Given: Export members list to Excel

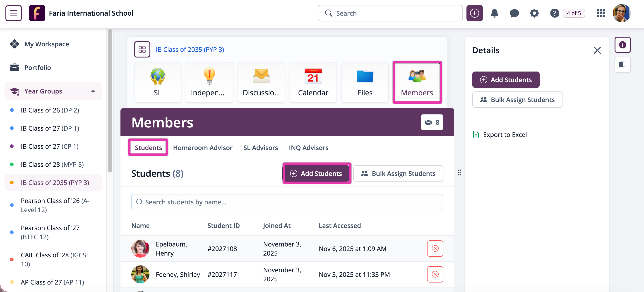Looking at the screenshot, I should pyautogui.click(x=500, y=134).
